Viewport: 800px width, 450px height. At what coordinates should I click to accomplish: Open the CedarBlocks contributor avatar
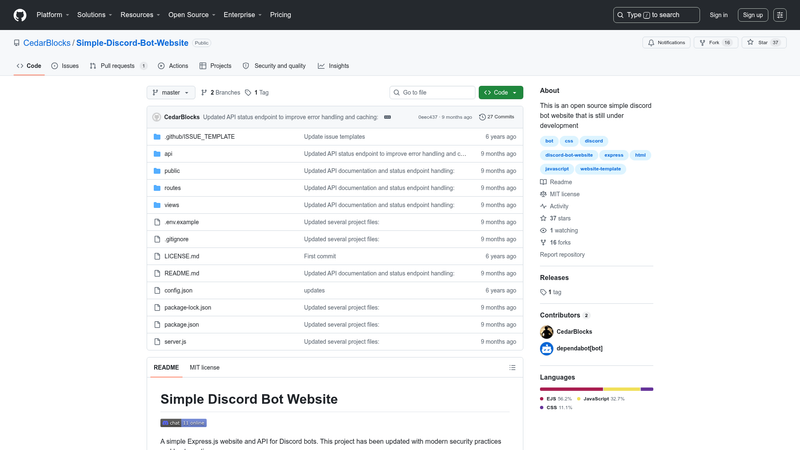546,332
